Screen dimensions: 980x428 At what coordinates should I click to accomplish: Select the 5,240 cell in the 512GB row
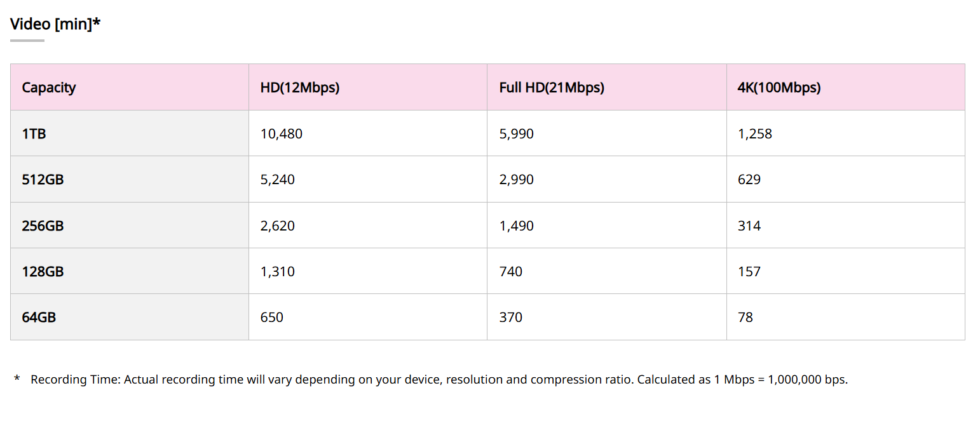[x=278, y=180]
